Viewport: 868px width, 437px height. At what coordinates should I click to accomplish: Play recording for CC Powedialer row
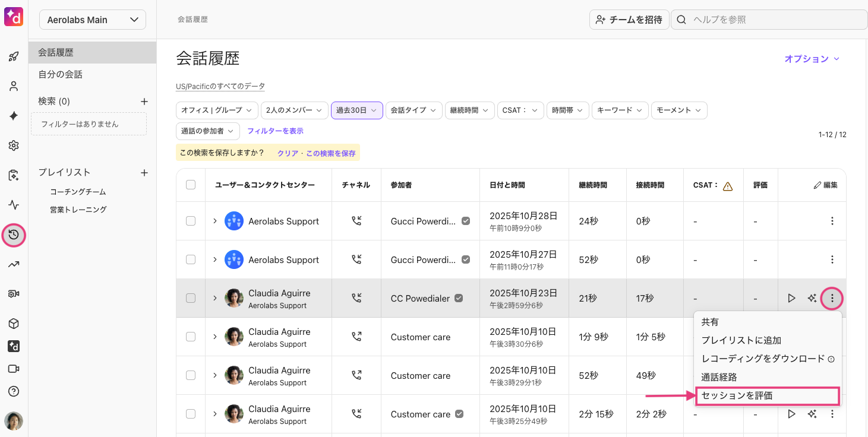coord(791,298)
